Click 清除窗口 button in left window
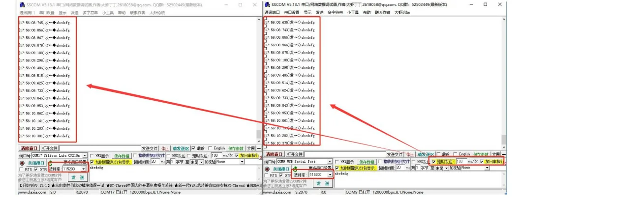 coord(29,148)
